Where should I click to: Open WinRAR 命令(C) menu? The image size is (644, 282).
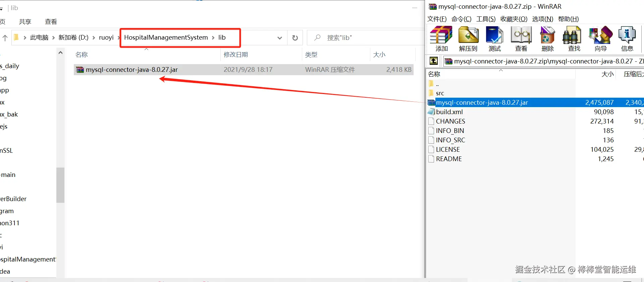(462, 19)
